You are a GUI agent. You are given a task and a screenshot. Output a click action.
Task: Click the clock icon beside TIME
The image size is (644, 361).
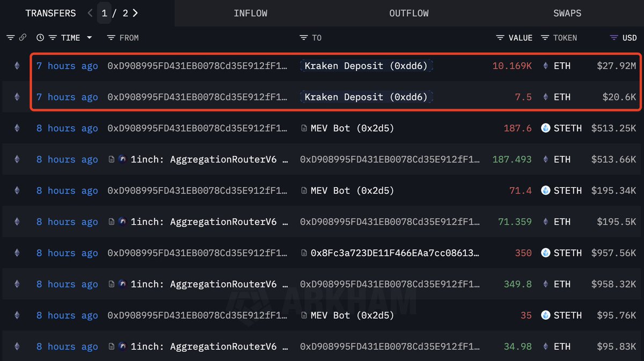point(40,38)
